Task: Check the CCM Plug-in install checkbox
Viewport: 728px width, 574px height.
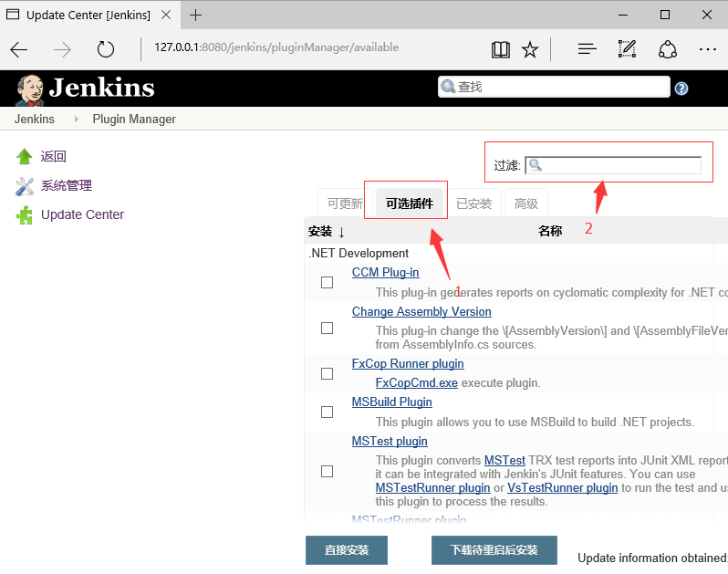Action: pos(328,282)
